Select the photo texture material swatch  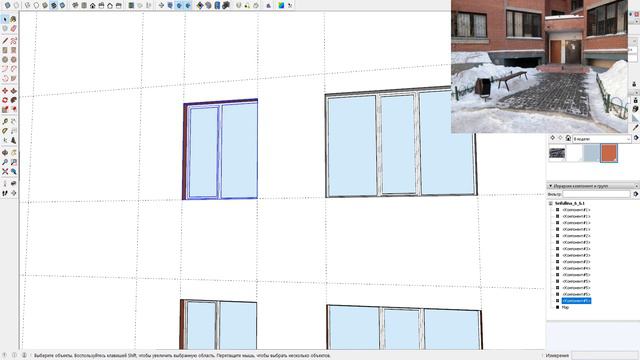[x=557, y=153]
